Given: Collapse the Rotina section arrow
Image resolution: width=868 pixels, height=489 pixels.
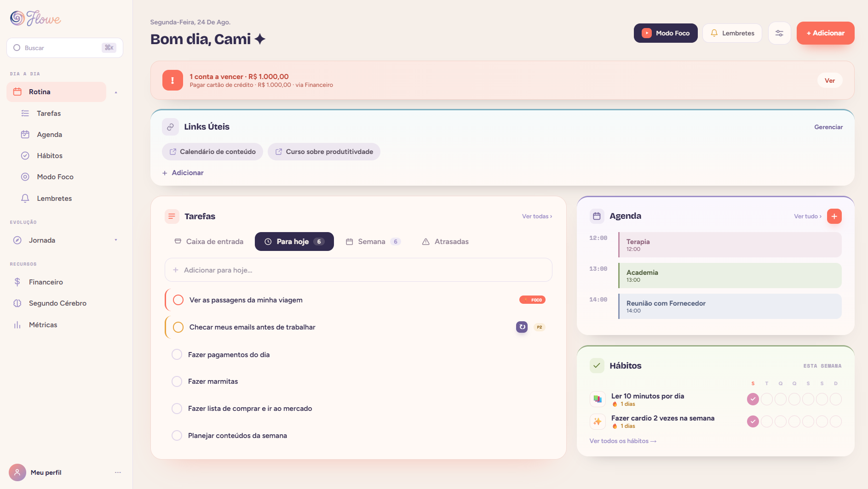Looking at the screenshot, I should pyautogui.click(x=116, y=92).
